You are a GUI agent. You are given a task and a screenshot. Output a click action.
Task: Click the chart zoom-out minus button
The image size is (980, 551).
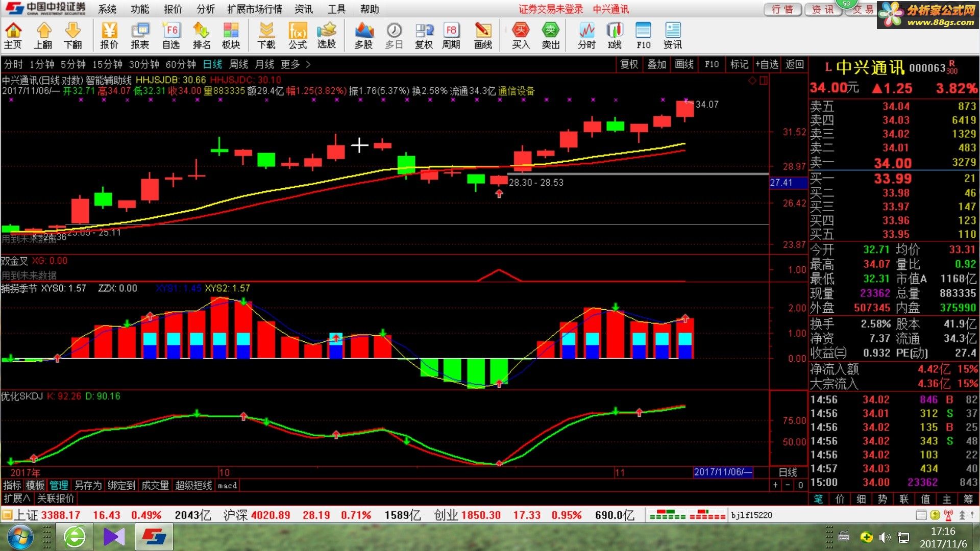click(788, 485)
